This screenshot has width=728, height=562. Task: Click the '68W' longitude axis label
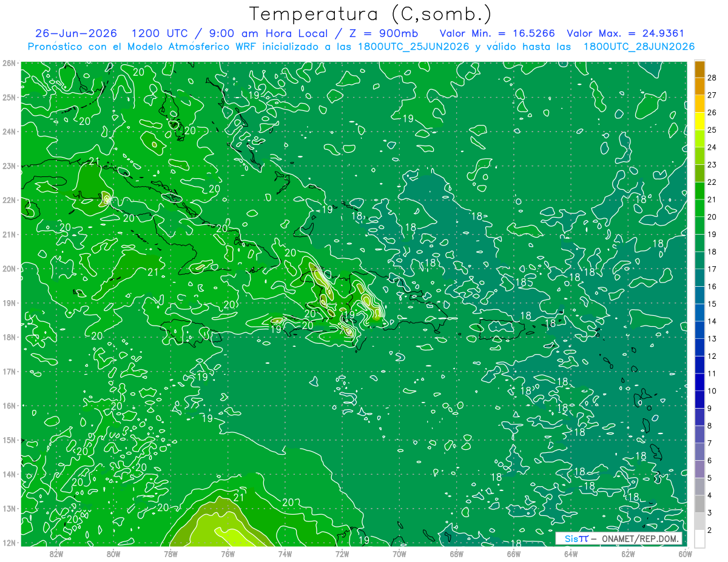(x=457, y=553)
